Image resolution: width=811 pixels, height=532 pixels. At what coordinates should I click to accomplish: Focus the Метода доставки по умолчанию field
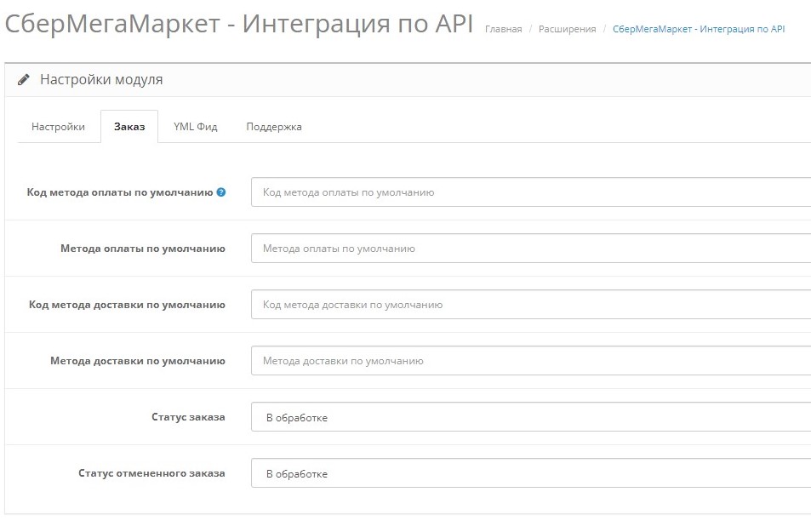coord(531,361)
